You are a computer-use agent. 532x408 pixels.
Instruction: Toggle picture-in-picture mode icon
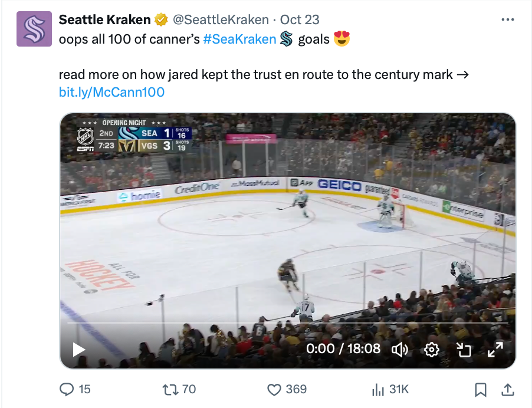[464, 350]
